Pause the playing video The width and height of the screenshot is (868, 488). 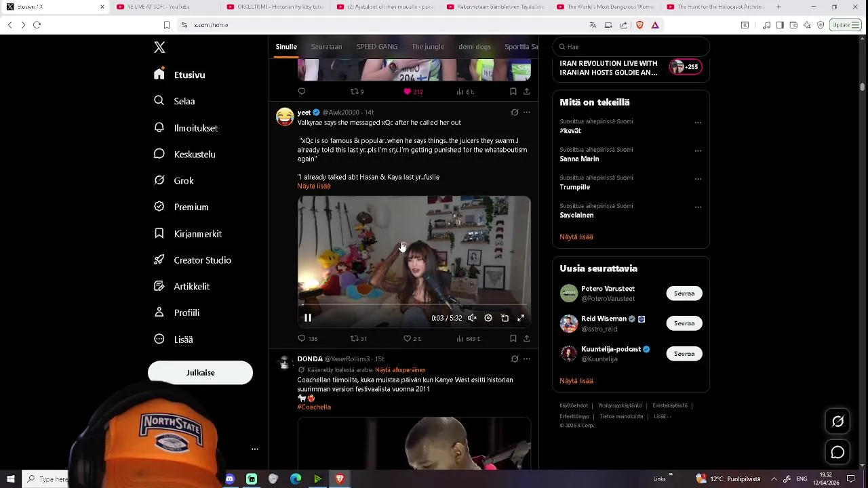[308, 318]
